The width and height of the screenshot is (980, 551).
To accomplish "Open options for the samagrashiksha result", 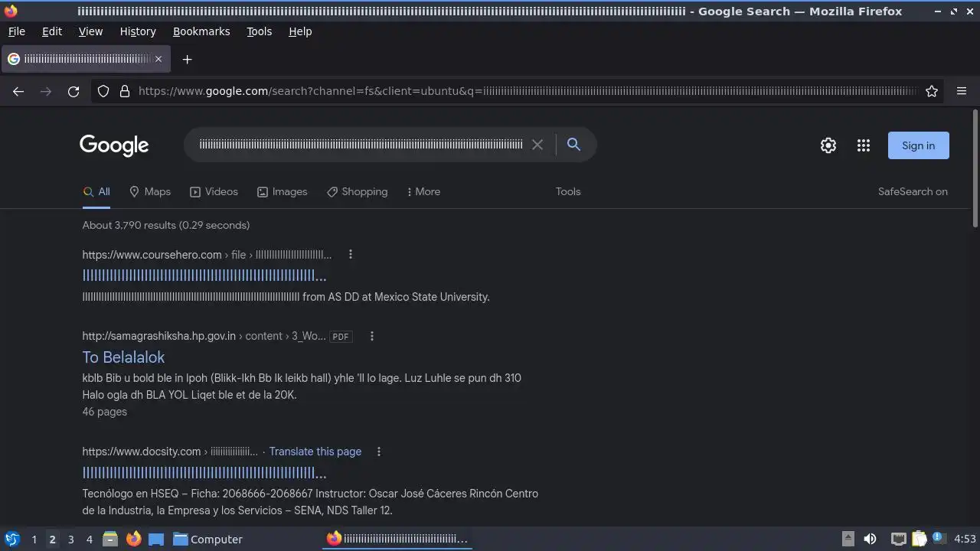I will (x=372, y=336).
